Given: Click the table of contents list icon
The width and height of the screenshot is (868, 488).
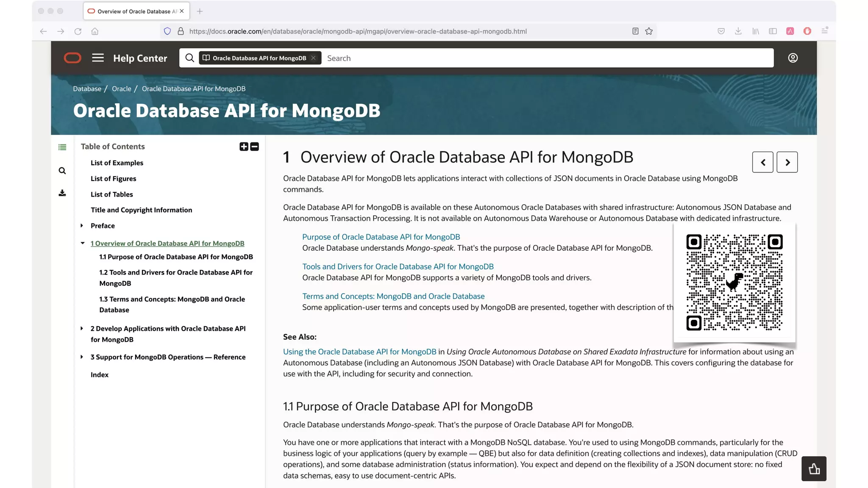Looking at the screenshot, I should (62, 147).
